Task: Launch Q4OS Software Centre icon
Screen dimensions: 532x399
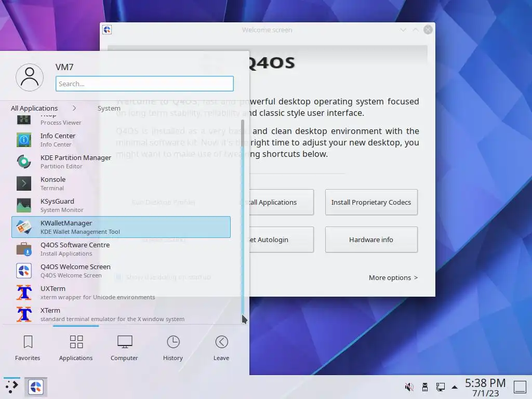Action: tap(24, 249)
